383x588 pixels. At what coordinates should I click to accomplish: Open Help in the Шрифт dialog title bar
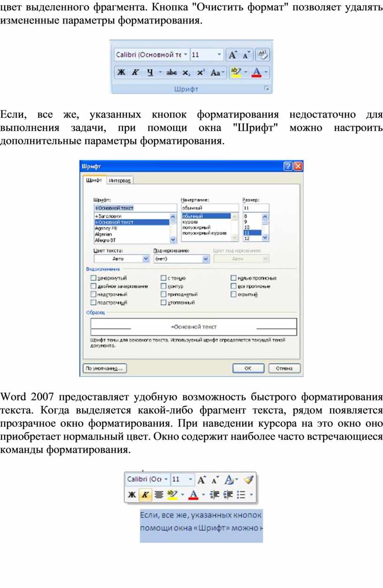[289, 166]
